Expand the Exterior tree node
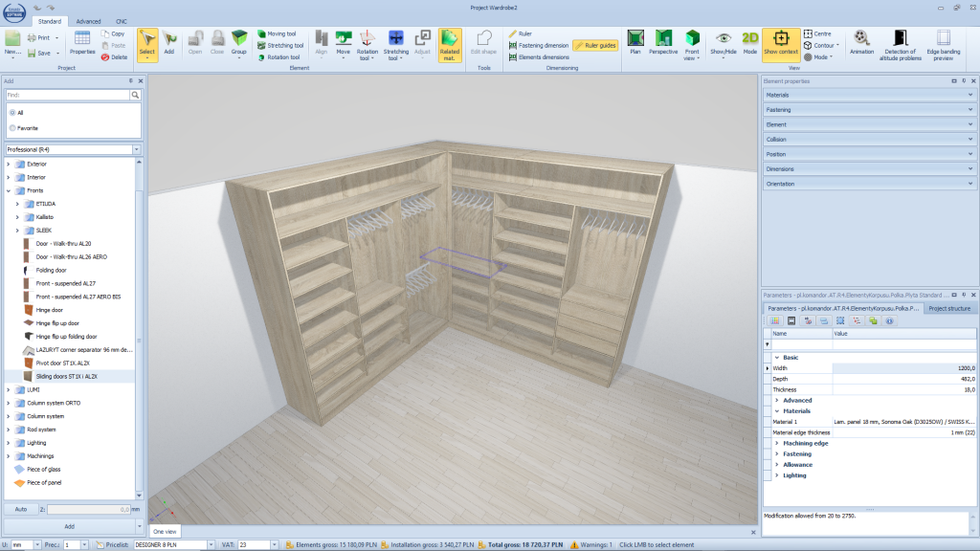This screenshot has width=980, height=551. [8, 165]
